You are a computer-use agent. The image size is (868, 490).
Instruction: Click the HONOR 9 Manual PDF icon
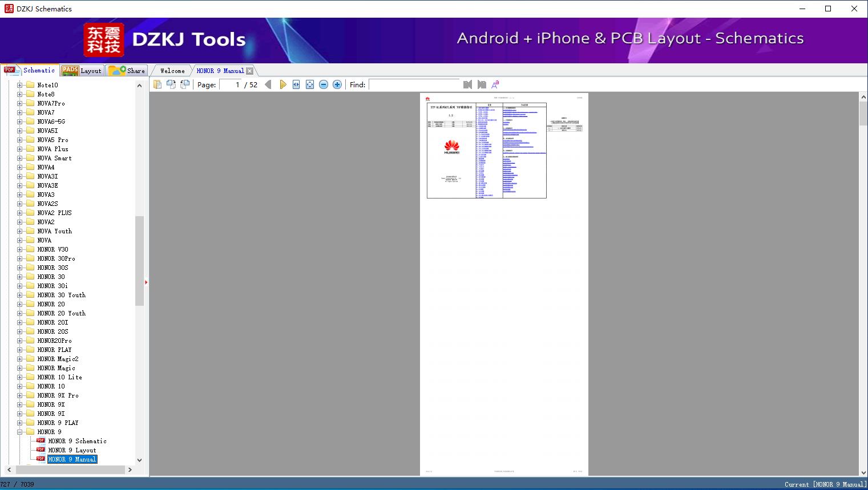coord(41,459)
